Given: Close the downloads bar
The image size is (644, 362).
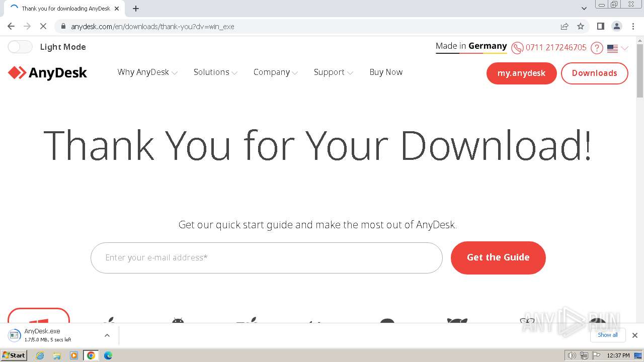Looking at the screenshot, I should [x=635, y=335].
